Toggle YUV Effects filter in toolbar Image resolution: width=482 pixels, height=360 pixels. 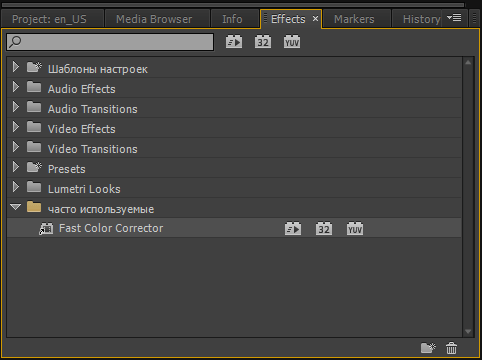(x=292, y=42)
